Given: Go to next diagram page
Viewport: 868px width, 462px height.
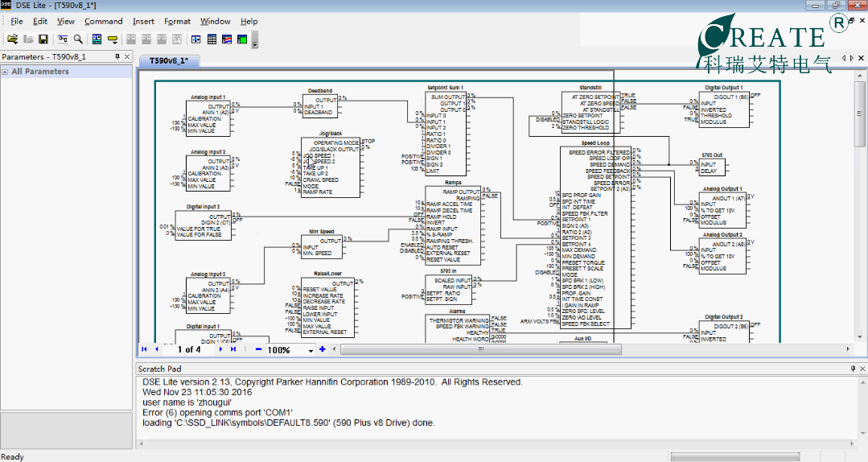Looking at the screenshot, I should coord(221,349).
